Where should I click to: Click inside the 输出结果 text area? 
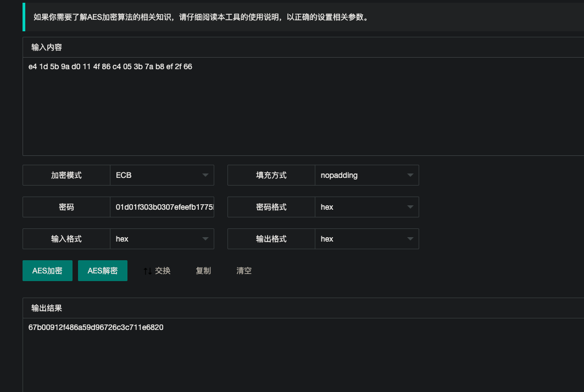coord(303,355)
